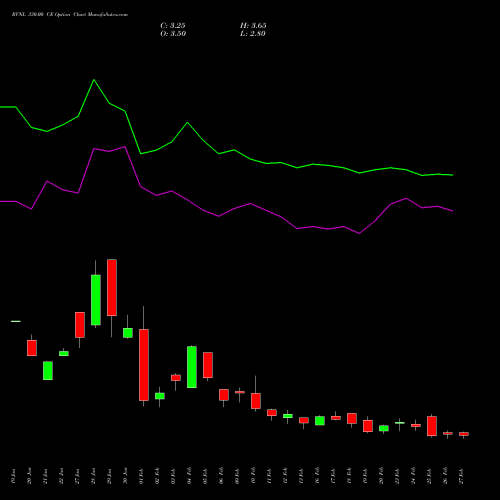Click the chart title text at top left

(x=70, y=15)
